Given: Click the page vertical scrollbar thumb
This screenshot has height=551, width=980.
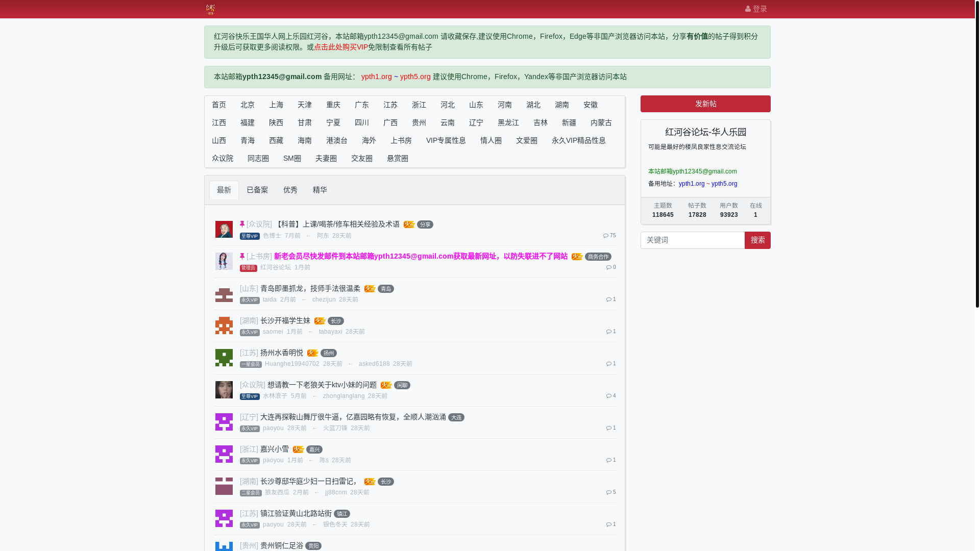Looking at the screenshot, I should coord(977,153).
